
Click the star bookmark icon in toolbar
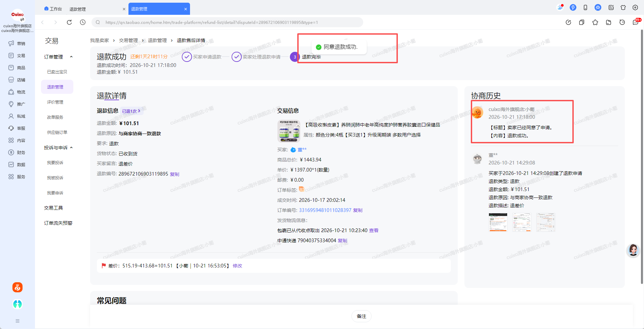point(595,22)
